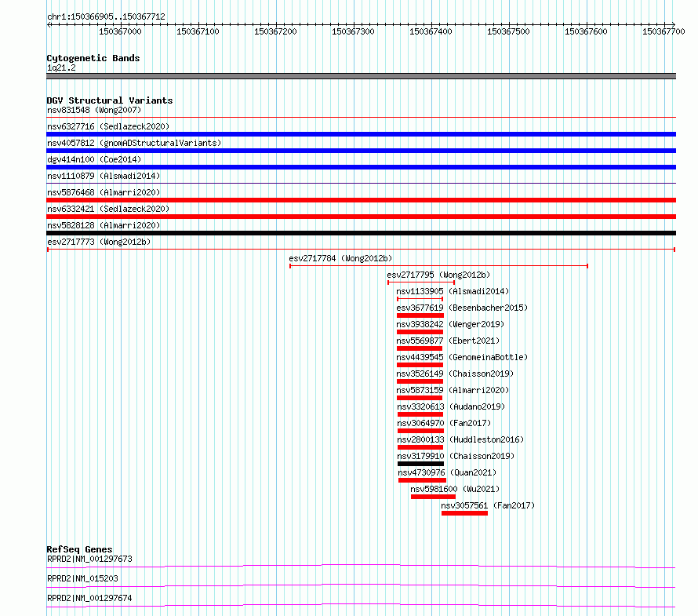698x616 pixels.
Task: Open RPRD2|NM_001297673 transcript label
Action: [89, 559]
